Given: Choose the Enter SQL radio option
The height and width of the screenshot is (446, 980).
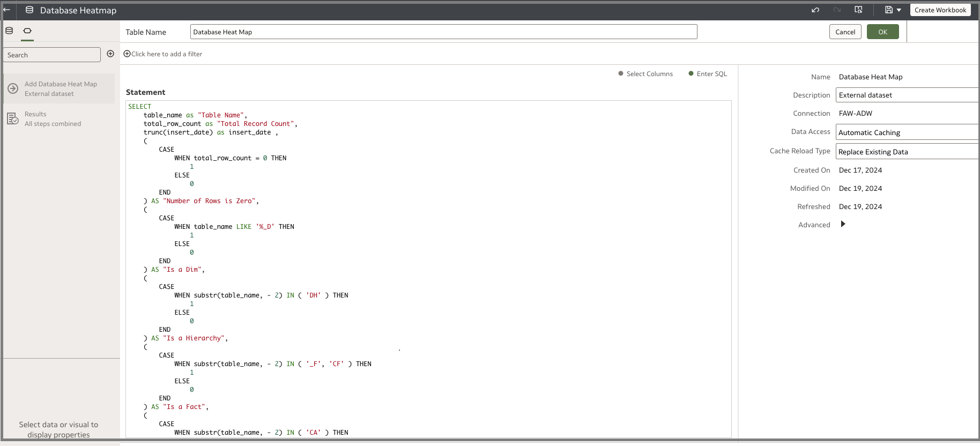Looking at the screenshot, I should [708, 73].
